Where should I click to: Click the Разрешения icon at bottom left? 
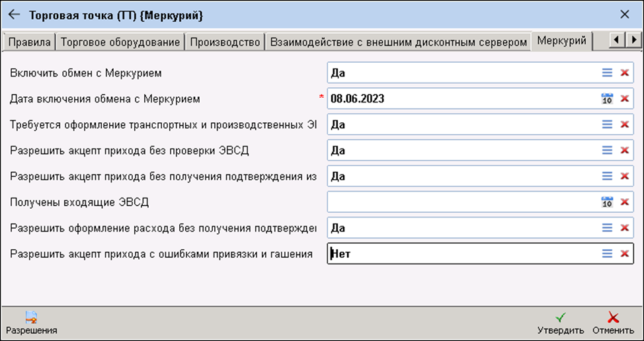pyautogui.click(x=31, y=318)
